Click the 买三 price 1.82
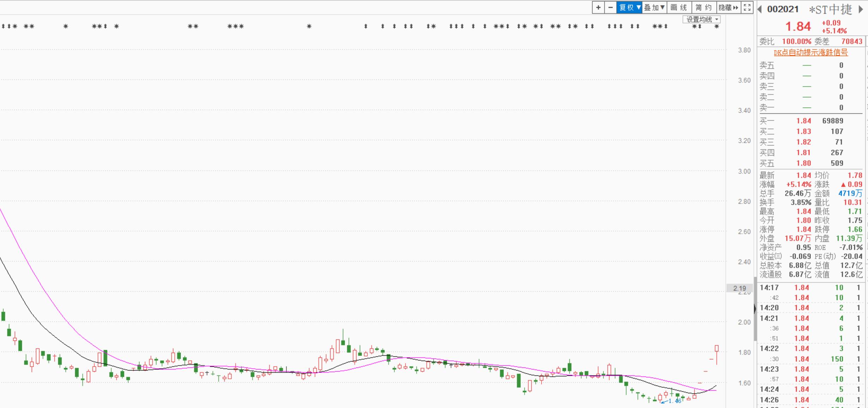868x408 pixels. coord(803,142)
